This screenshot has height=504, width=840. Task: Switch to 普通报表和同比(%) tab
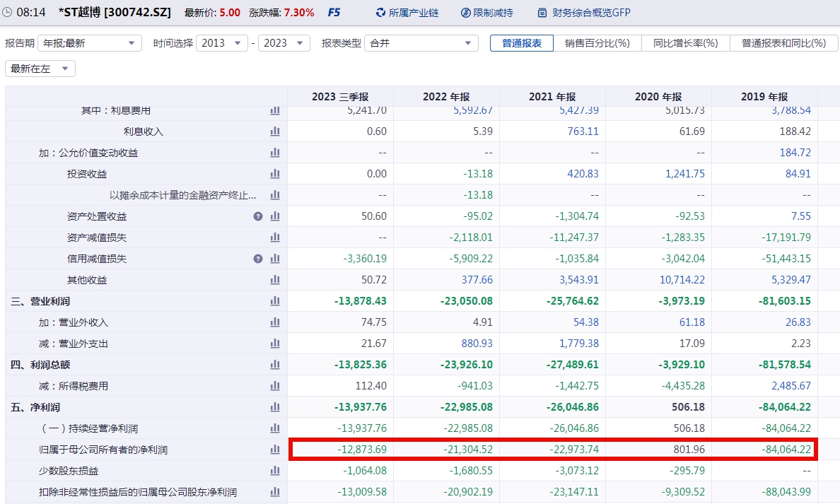[x=783, y=43]
